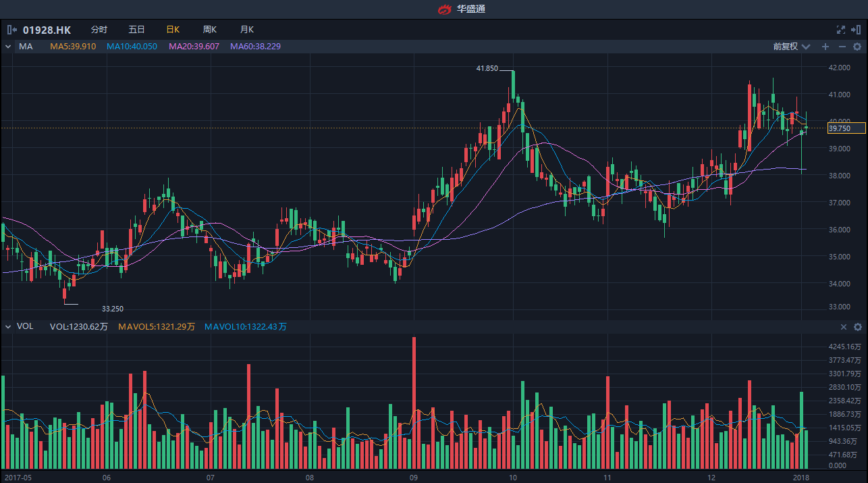Close the VOL indicator panel

pyautogui.click(x=843, y=327)
